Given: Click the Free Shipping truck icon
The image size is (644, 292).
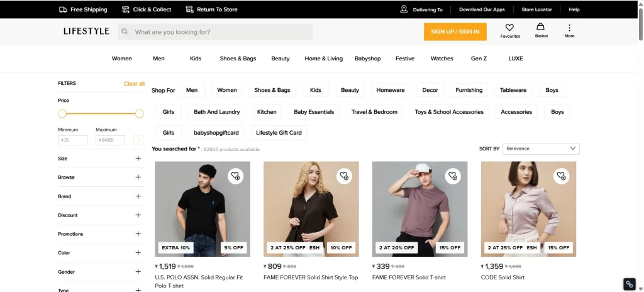Looking at the screenshot, I should coord(63,9).
